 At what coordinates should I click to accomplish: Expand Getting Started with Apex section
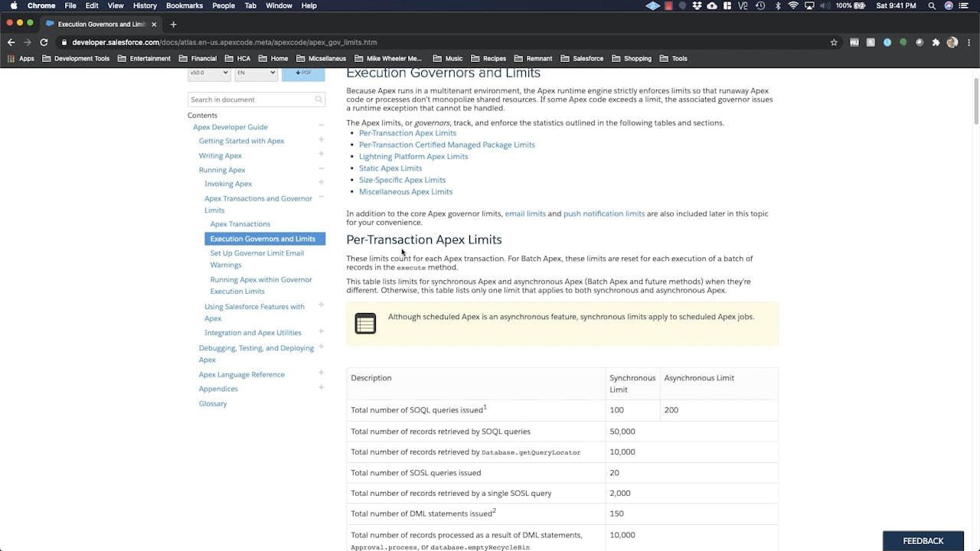(321, 140)
